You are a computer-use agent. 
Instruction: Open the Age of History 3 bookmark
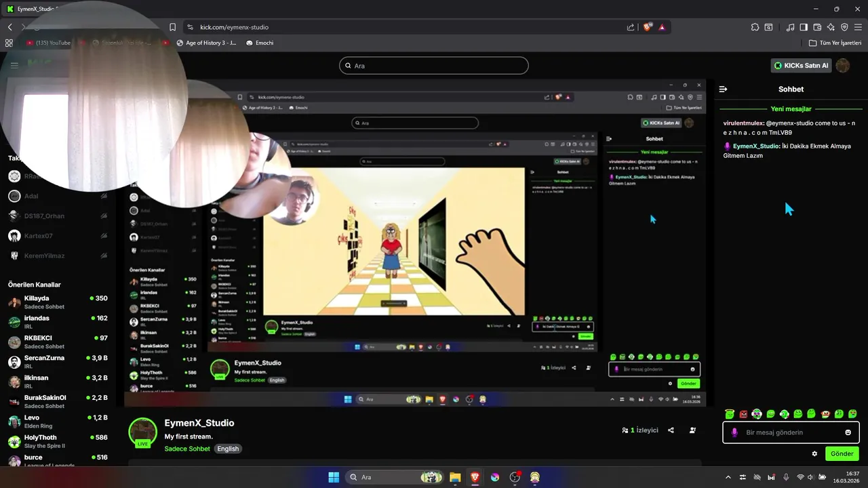point(206,43)
